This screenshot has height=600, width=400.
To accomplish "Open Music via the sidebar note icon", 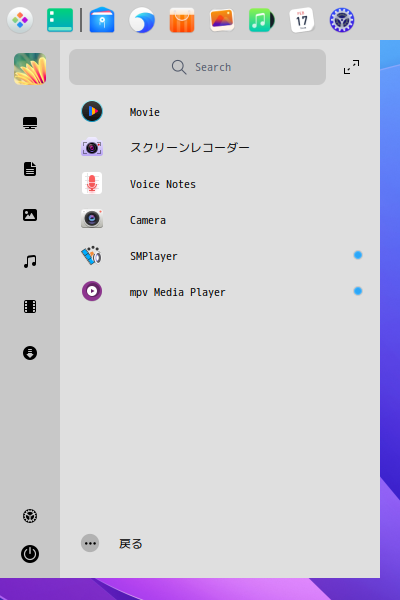I will point(30,261).
